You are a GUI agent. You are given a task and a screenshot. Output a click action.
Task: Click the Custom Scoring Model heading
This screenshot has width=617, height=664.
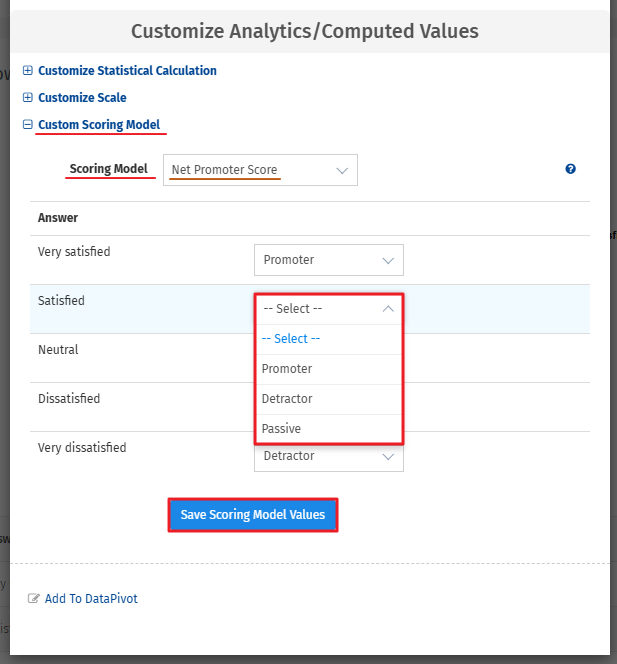(x=99, y=125)
